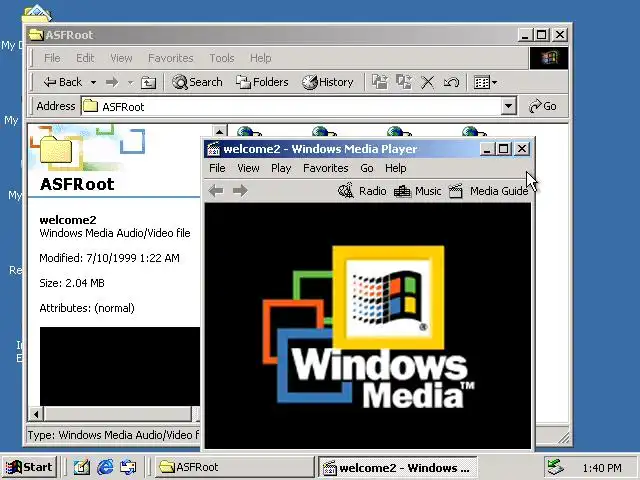The height and width of the screenshot is (480, 640).
Task: Open the Media Guide
Action: point(488,191)
